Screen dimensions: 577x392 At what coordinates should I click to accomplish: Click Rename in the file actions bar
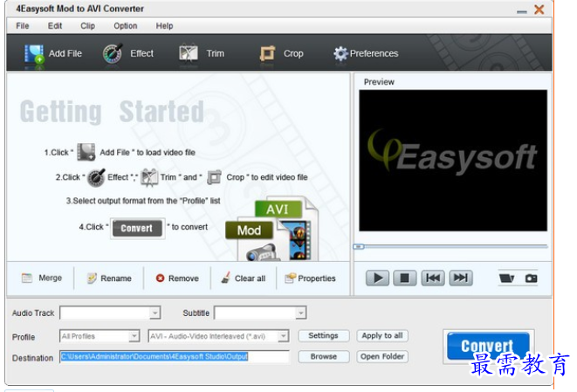click(x=109, y=279)
